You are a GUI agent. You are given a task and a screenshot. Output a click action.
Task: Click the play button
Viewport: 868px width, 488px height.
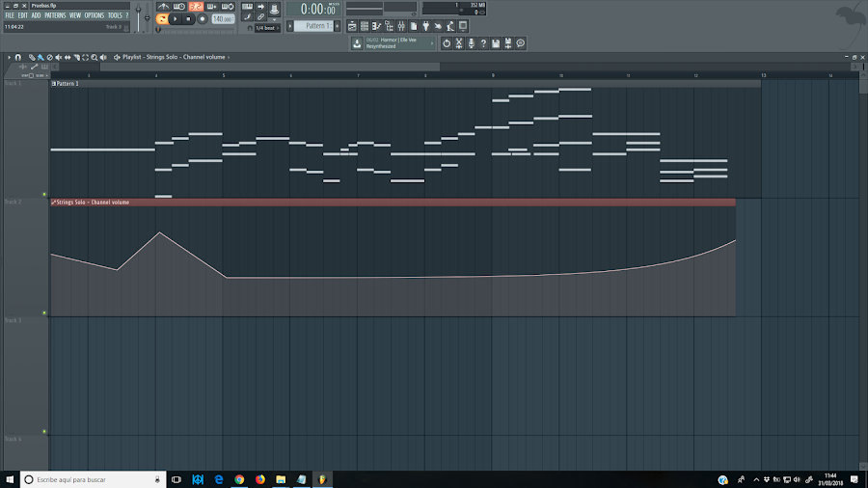click(x=175, y=19)
